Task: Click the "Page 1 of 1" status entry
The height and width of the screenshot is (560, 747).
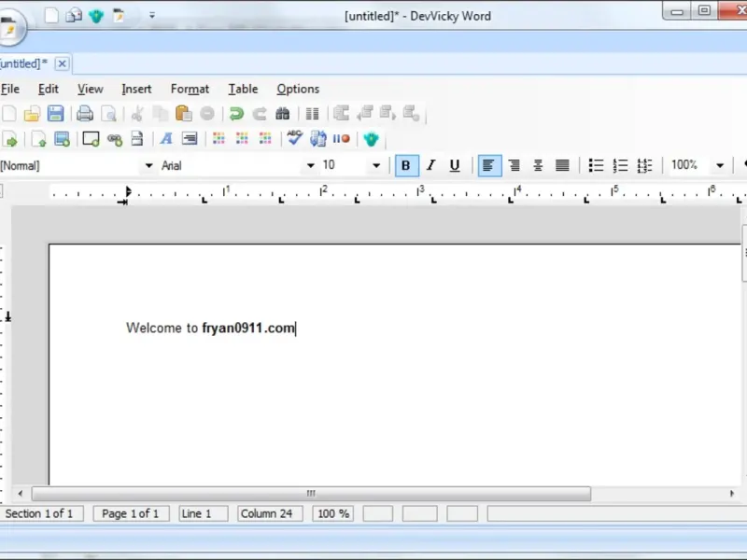Action: pos(131,514)
